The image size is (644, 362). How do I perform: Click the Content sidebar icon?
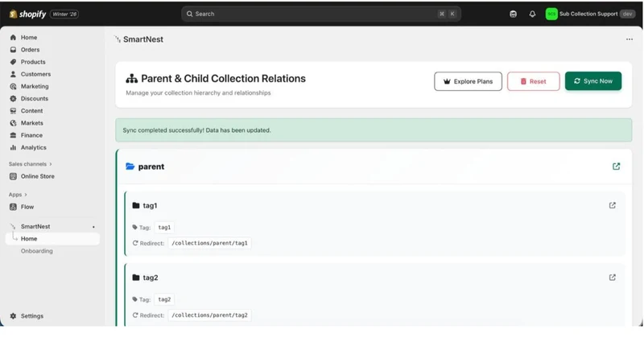(13, 111)
